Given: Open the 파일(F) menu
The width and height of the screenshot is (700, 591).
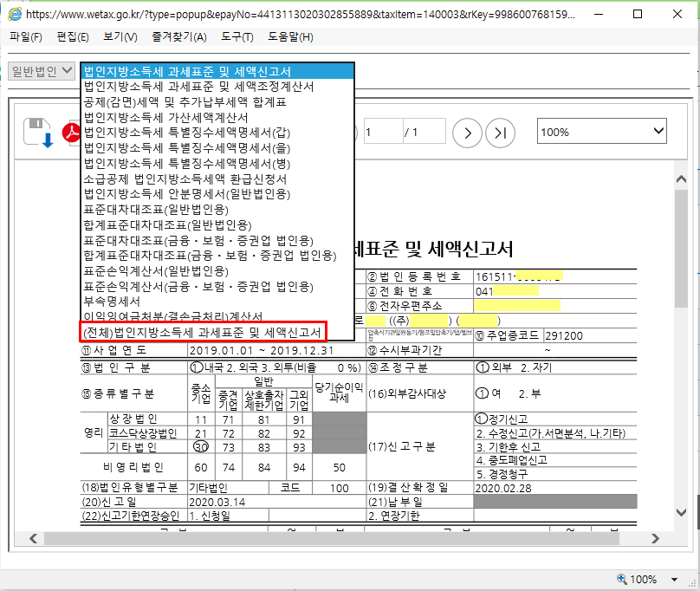Looking at the screenshot, I should click(26, 36).
